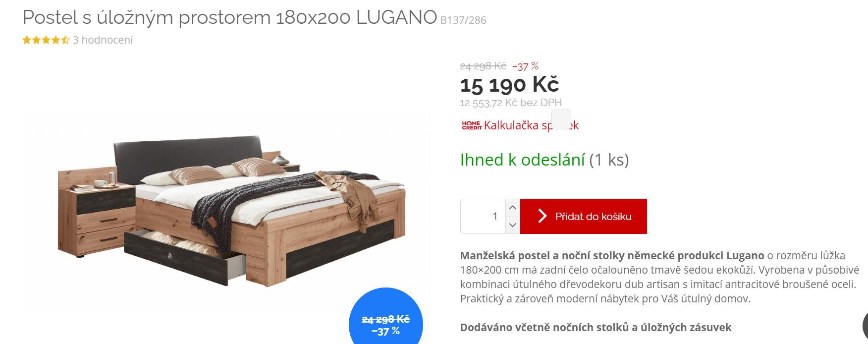This screenshot has width=868, height=344.
Task: Add the bed with Přidat do košíku
Action: pyautogui.click(x=584, y=216)
